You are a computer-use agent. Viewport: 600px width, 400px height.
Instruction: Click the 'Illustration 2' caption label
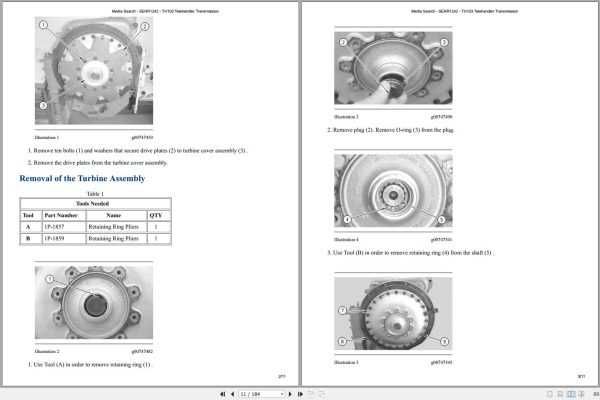tap(47, 351)
